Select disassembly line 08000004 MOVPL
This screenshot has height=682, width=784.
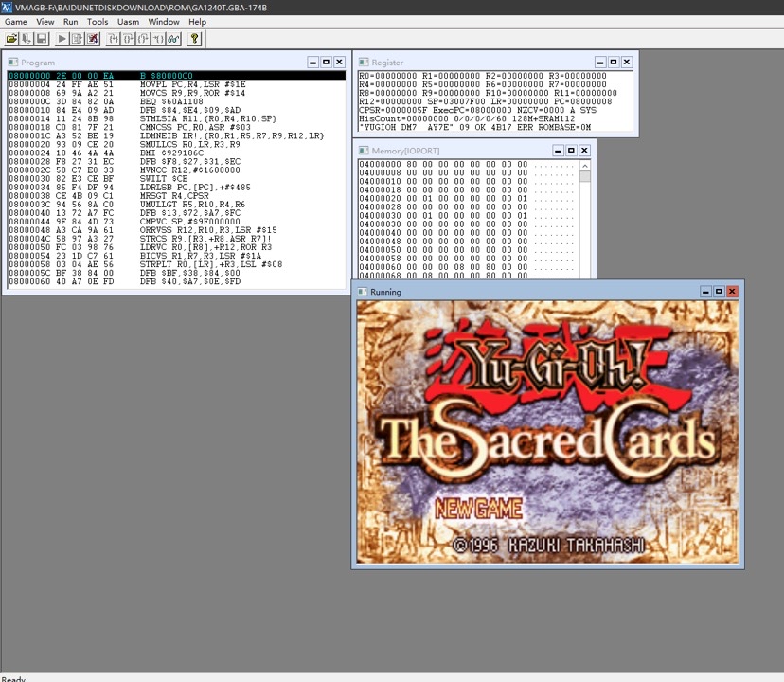[176, 84]
